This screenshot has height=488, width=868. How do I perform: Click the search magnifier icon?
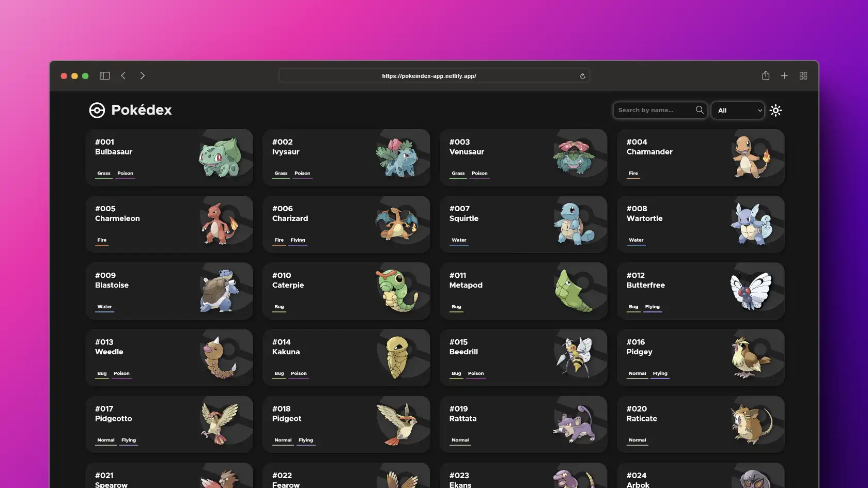[x=699, y=110]
